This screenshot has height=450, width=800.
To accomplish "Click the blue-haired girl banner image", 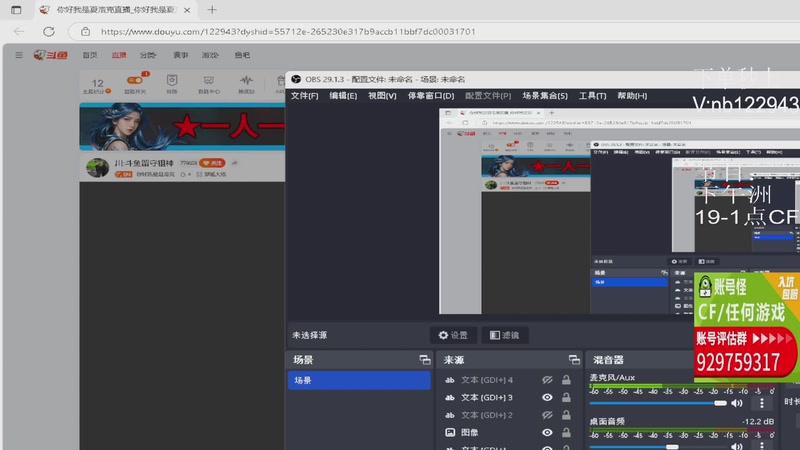I will click(x=182, y=127).
